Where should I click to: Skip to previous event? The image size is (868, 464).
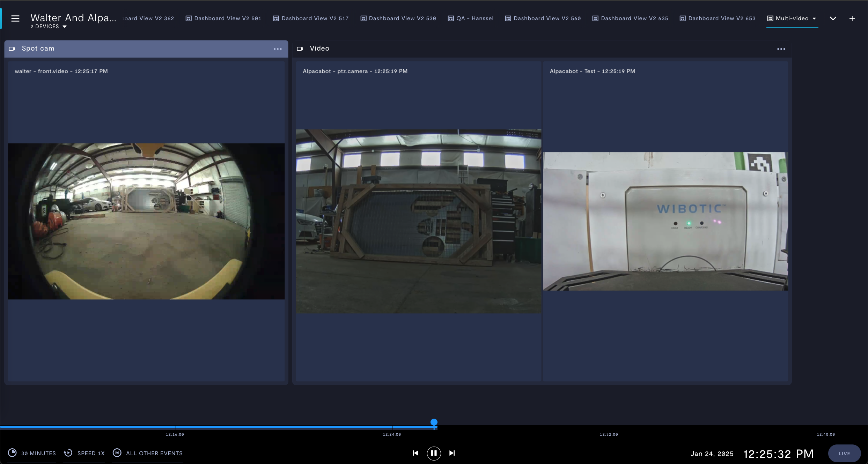[x=415, y=453]
